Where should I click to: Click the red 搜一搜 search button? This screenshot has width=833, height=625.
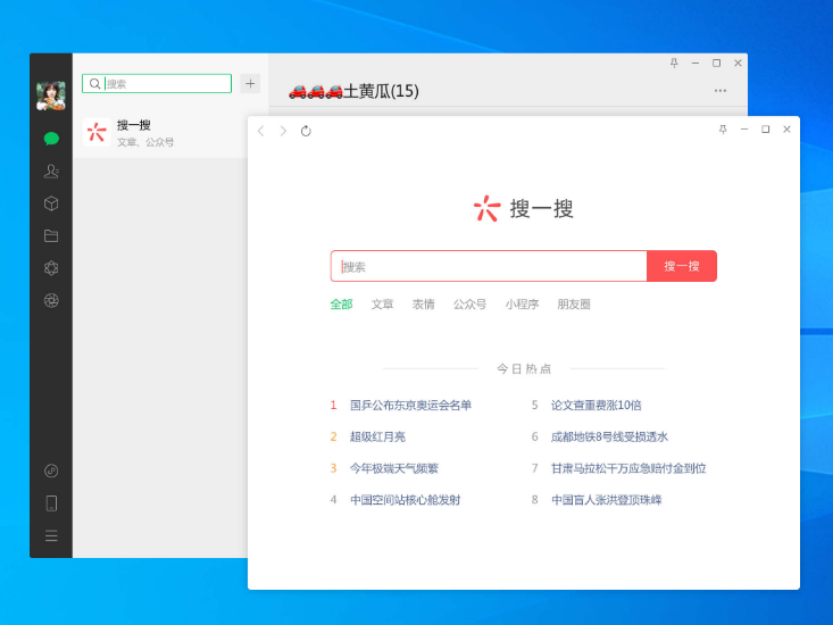click(x=682, y=266)
